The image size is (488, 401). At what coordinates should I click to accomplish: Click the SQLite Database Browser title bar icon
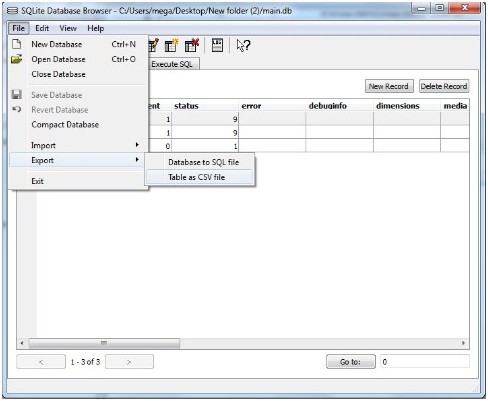pos(13,11)
